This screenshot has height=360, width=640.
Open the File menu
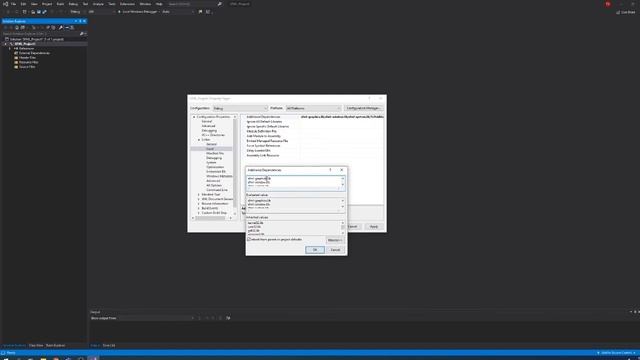click(13, 4)
